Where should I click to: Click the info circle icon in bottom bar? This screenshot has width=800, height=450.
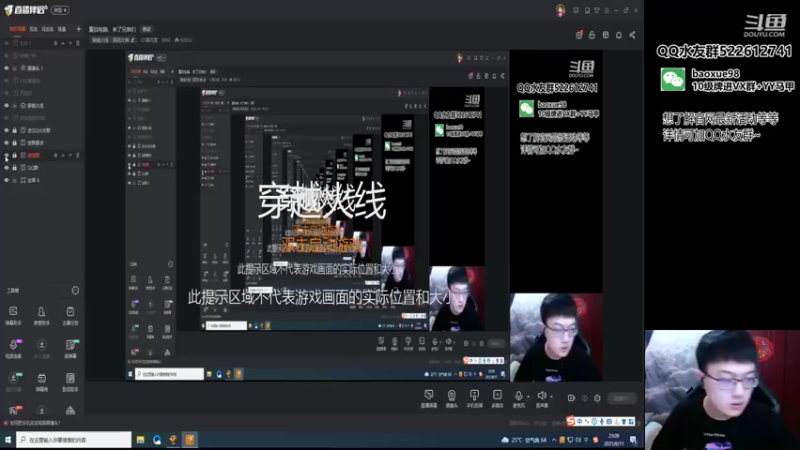tap(585, 398)
